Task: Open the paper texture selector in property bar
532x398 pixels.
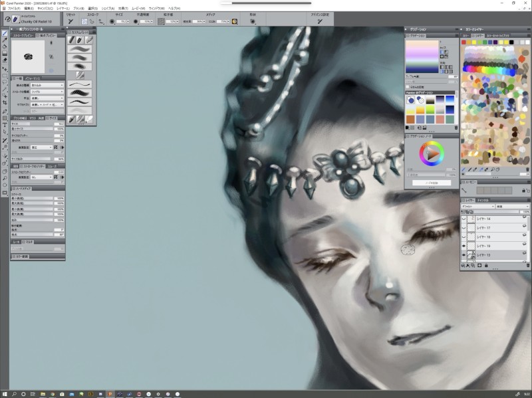Action: tap(161, 21)
